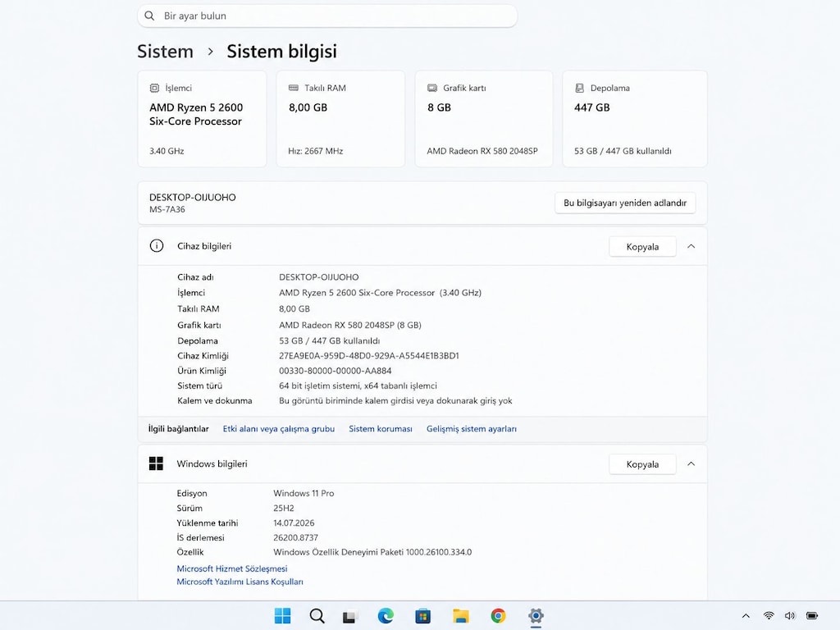The image size is (840, 630).
Task: Click the 'AMD Radeon RX 580 2048SP (8 GB)' value
Action: tap(349, 325)
